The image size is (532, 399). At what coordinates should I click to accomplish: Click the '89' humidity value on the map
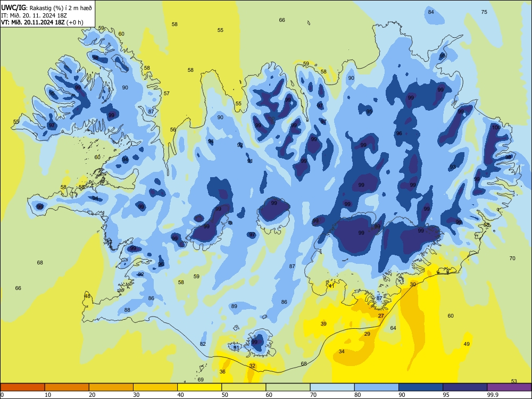click(234, 306)
